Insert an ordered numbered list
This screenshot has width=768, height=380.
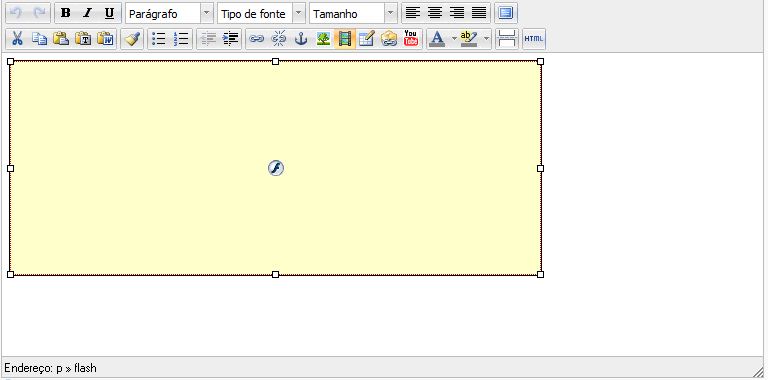pos(181,39)
